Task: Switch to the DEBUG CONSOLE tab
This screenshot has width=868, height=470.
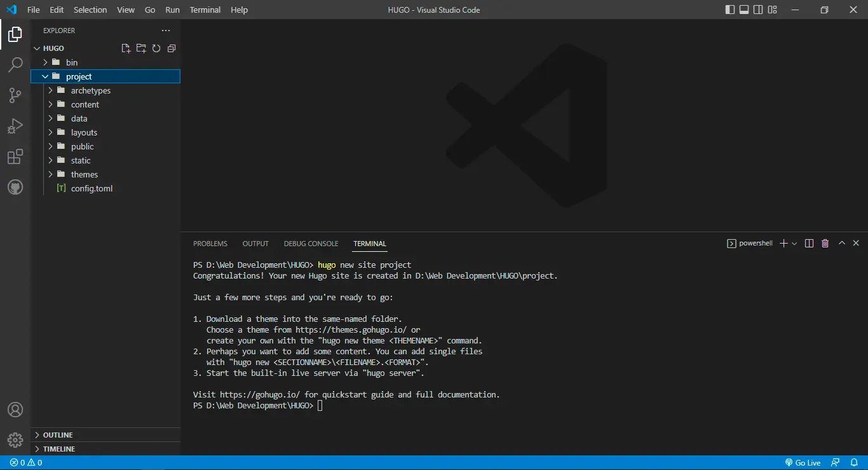Action: click(x=311, y=244)
